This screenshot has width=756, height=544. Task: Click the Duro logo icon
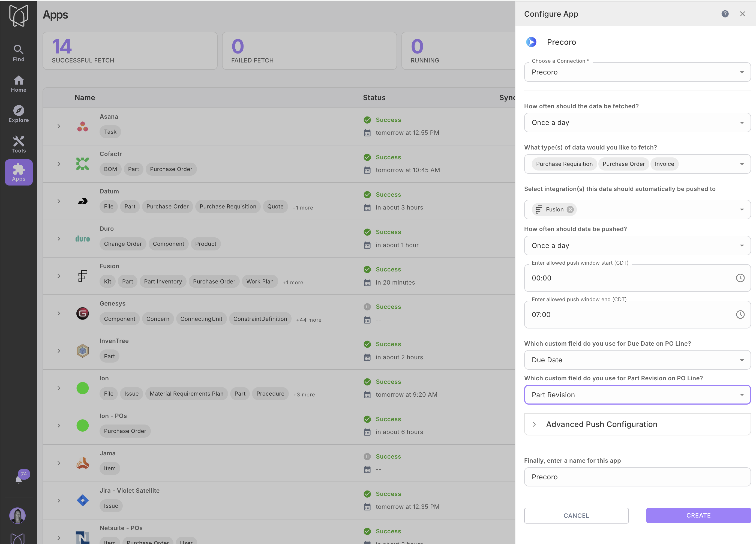pos(83,238)
